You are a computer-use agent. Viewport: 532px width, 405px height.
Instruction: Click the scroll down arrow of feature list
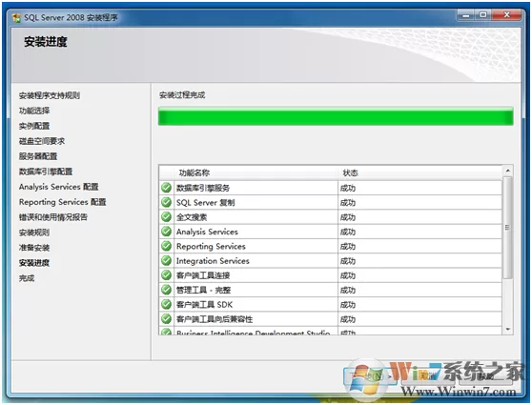tap(507, 329)
